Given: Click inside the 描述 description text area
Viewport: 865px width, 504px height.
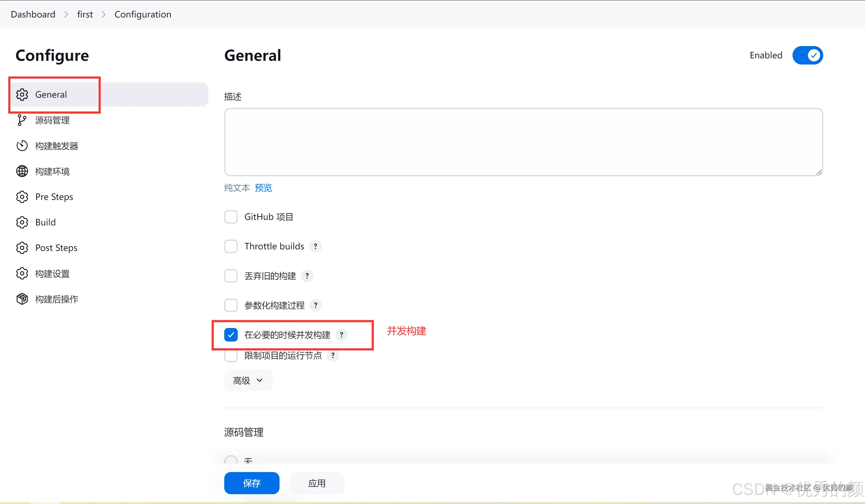Looking at the screenshot, I should 523,142.
